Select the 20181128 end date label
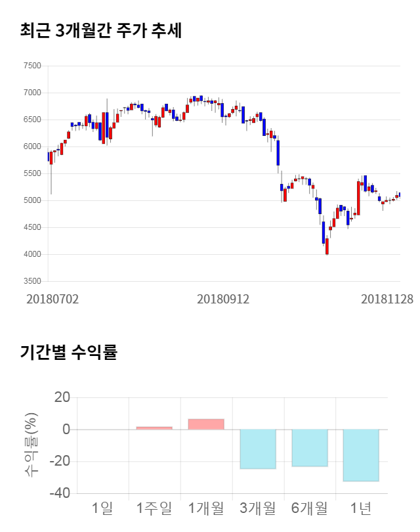 (x=387, y=299)
